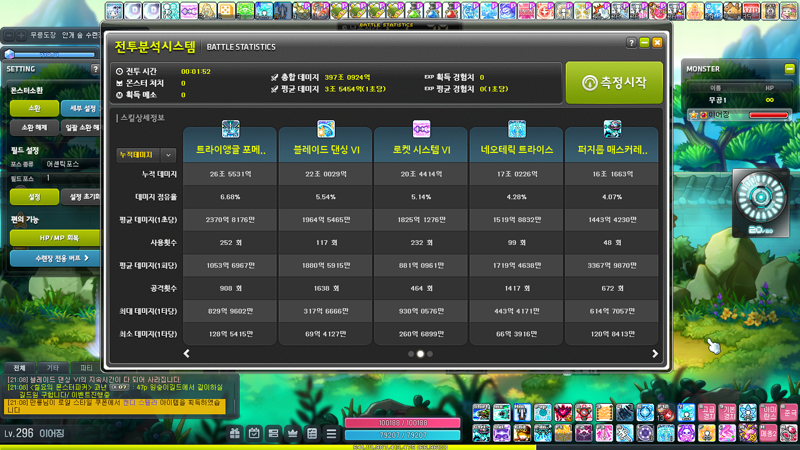
Task: Click the green 설정 apply button
Action: coord(34,197)
